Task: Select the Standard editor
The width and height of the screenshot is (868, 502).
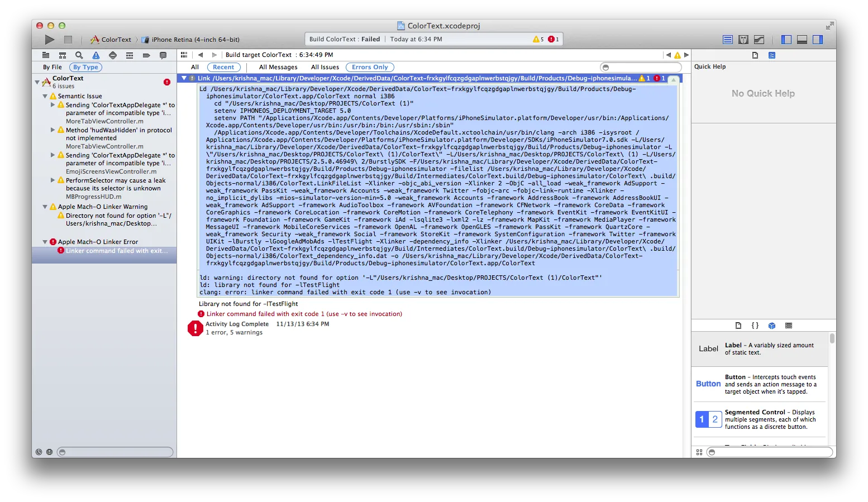Action: (x=728, y=40)
